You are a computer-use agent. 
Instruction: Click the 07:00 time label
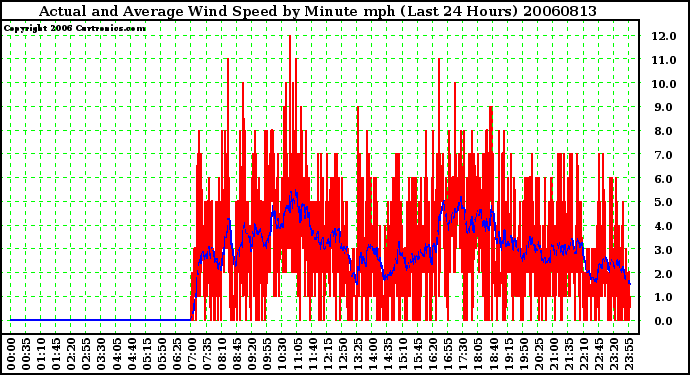(191, 354)
